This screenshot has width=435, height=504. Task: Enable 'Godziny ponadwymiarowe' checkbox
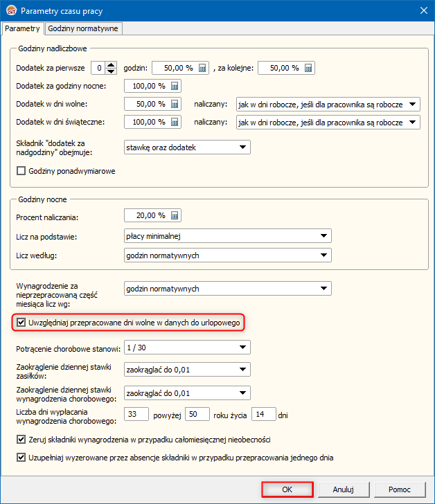coord(21,171)
